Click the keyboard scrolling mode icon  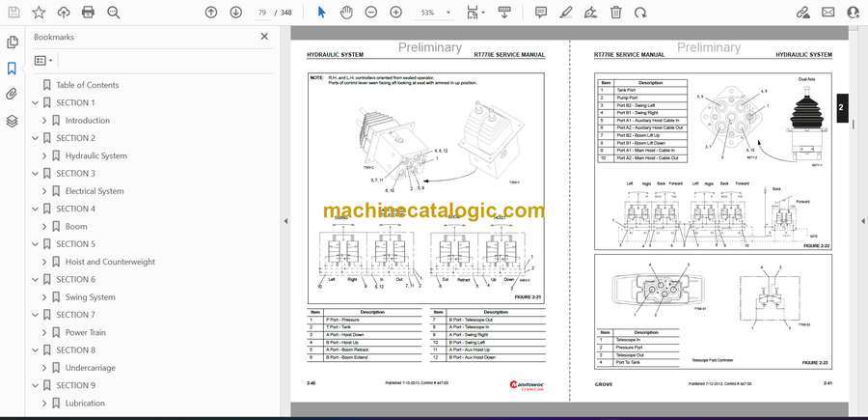pos(504,13)
